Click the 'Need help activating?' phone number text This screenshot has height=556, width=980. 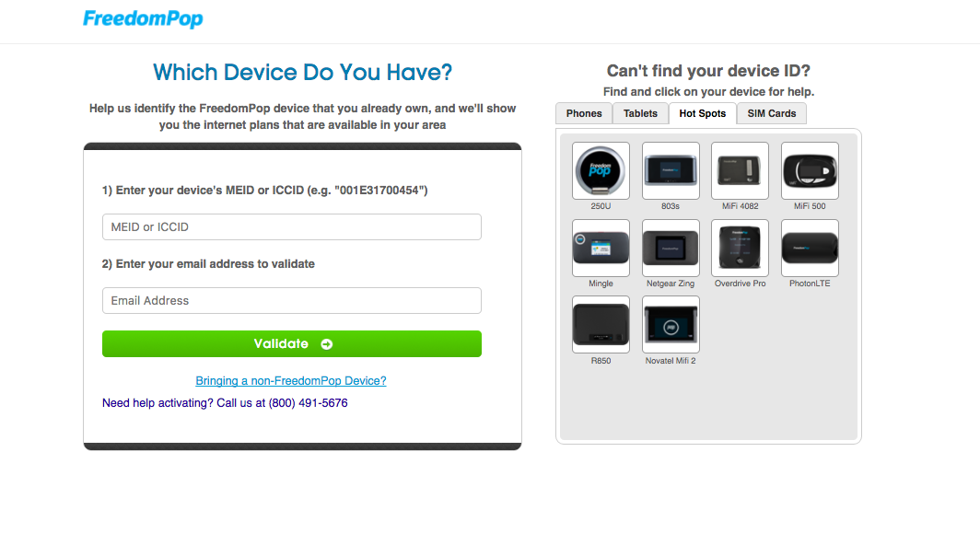(x=225, y=403)
